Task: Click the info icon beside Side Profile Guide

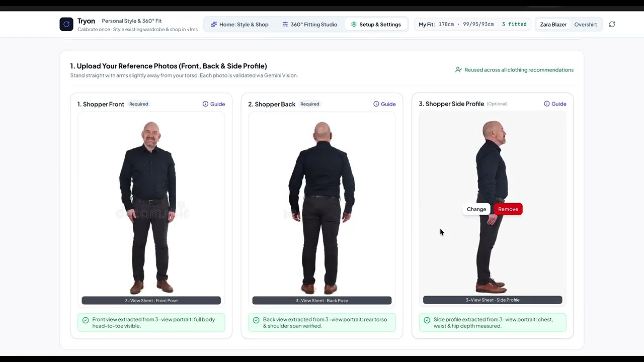Action: coord(546,104)
